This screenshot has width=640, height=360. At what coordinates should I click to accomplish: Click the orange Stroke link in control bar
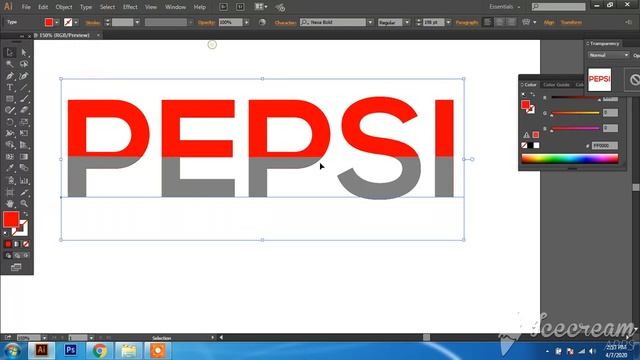(93, 23)
